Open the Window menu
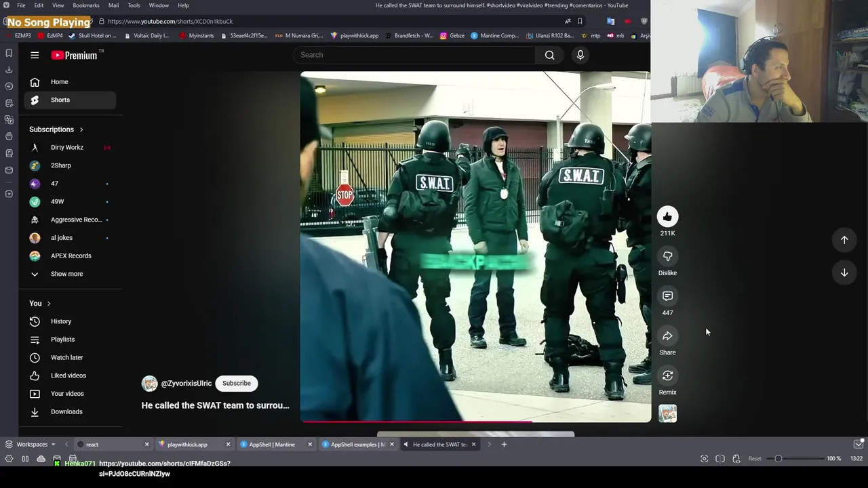This screenshot has width=868, height=488. (x=159, y=5)
